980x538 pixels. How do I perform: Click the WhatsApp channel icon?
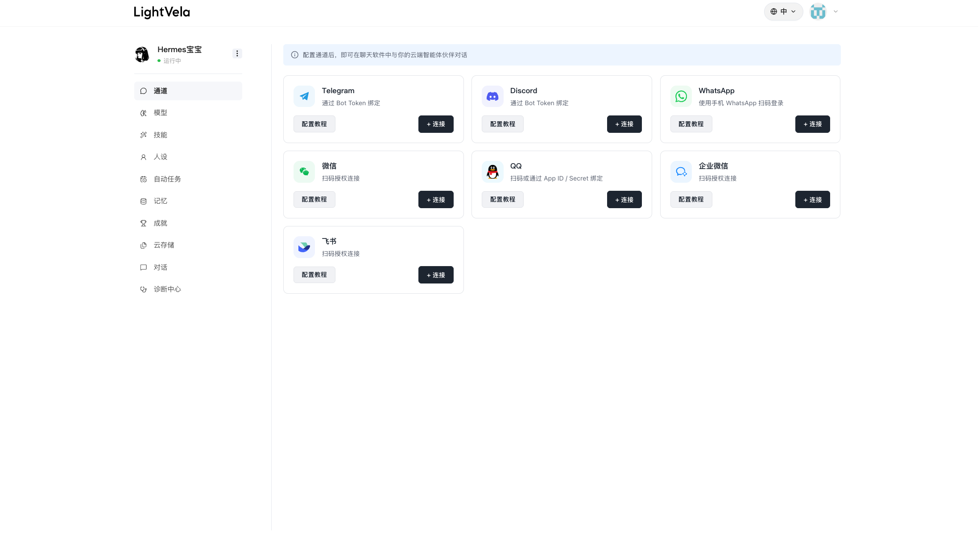point(681,96)
